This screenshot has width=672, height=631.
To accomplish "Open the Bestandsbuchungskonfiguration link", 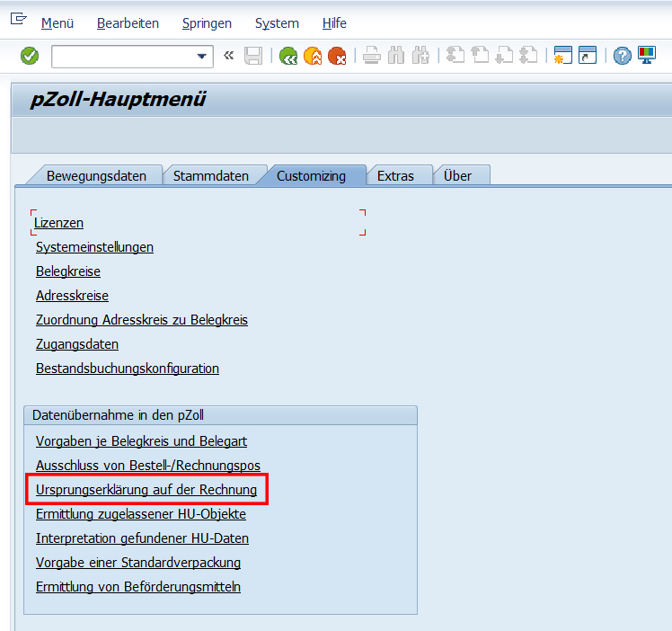I will tap(128, 369).
